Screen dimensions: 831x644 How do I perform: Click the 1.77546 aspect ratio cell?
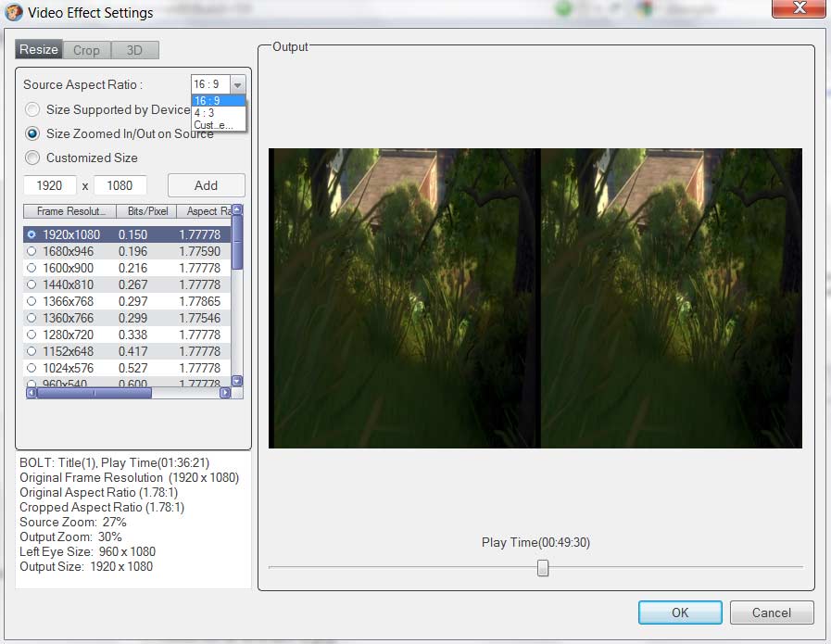point(200,318)
